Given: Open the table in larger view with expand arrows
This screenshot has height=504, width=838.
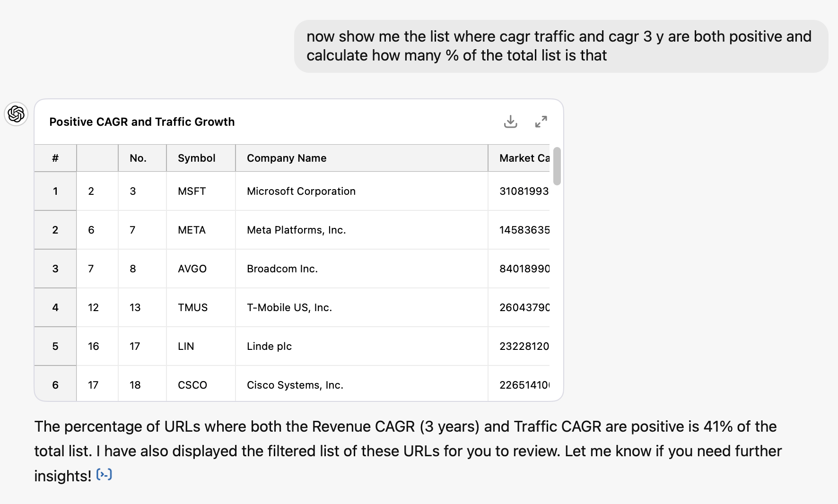Looking at the screenshot, I should point(541,122).
